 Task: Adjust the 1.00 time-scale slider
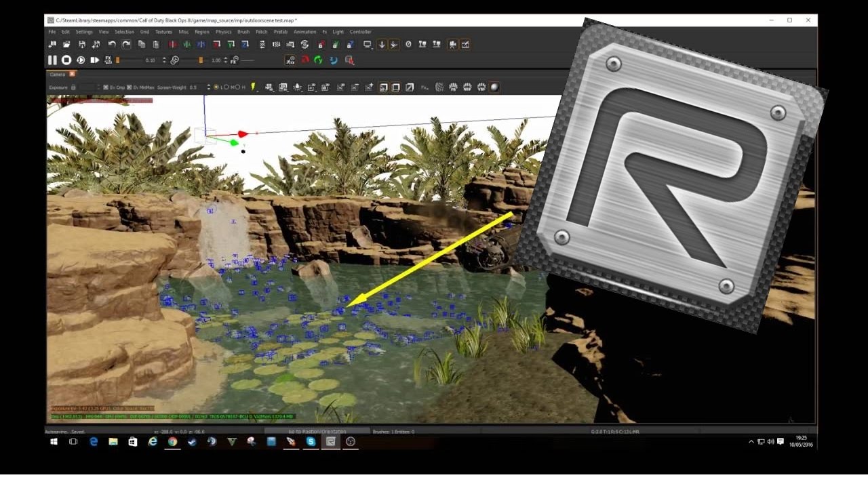200,60
